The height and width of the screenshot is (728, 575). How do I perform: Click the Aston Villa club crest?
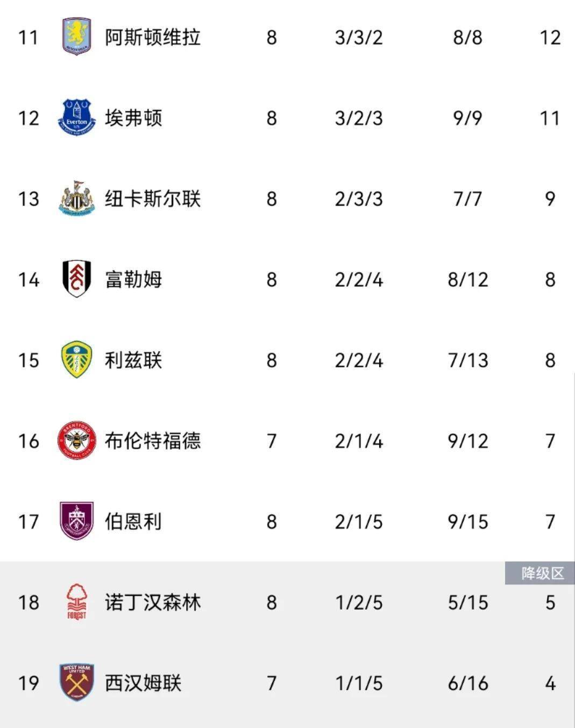tap(76, 37)
